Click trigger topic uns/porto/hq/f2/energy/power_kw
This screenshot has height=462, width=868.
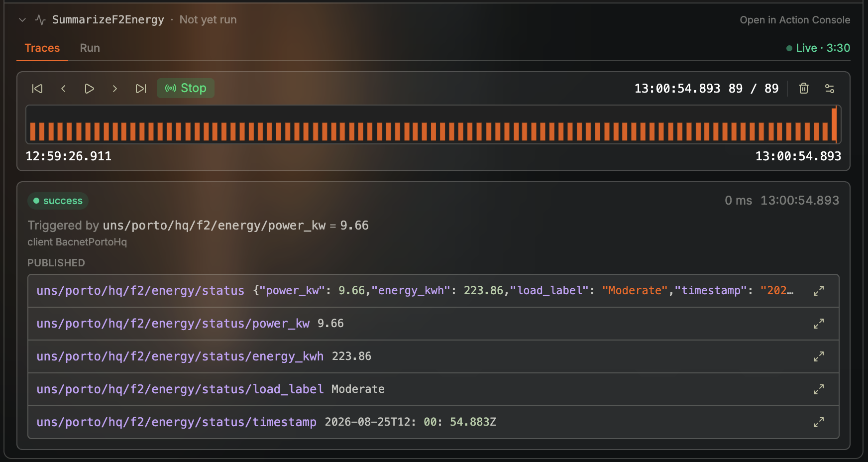(x=214, y=226)
